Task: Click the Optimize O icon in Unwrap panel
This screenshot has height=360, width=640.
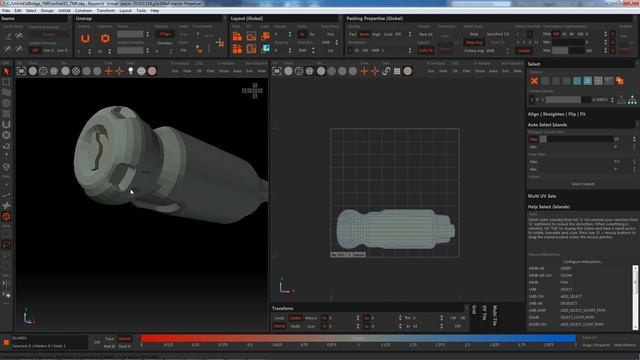Action: pyautogui.click(x=105, y=38)
